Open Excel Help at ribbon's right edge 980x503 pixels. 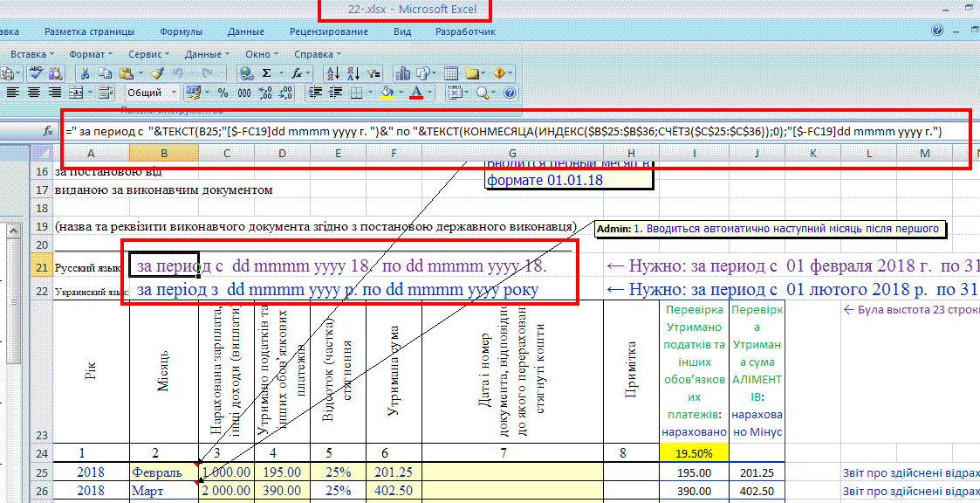tap(937, 30)
